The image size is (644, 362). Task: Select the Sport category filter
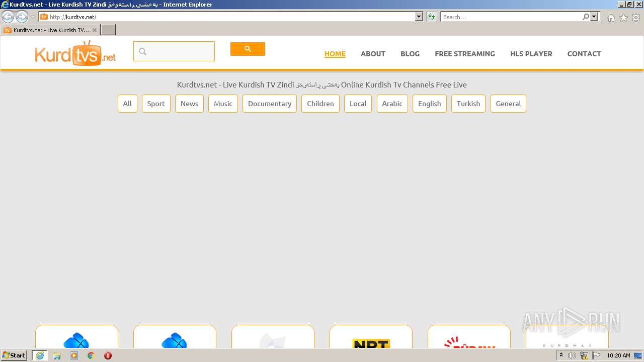point(156,104)
